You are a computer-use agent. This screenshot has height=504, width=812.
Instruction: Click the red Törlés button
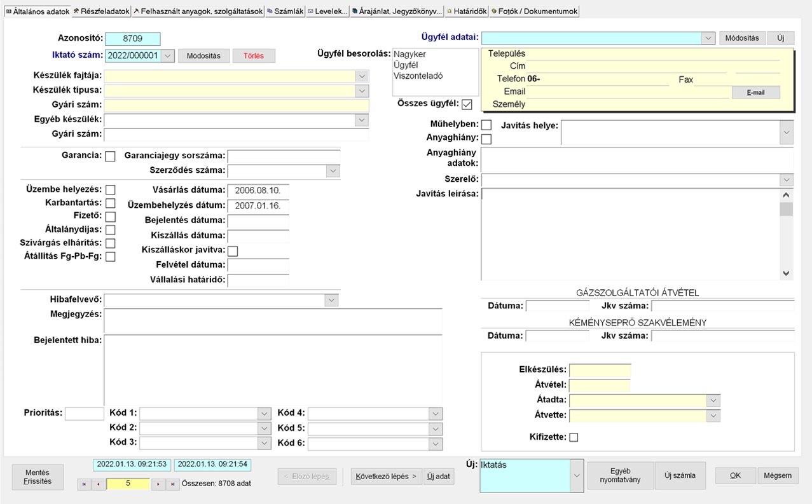coord(254,56)
